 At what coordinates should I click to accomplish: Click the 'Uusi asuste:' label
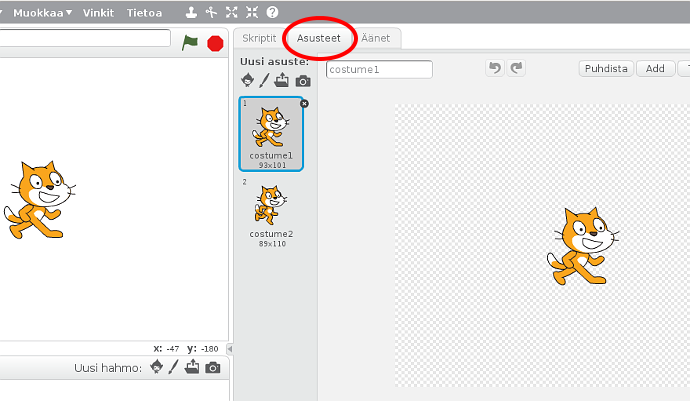(274, 62)
